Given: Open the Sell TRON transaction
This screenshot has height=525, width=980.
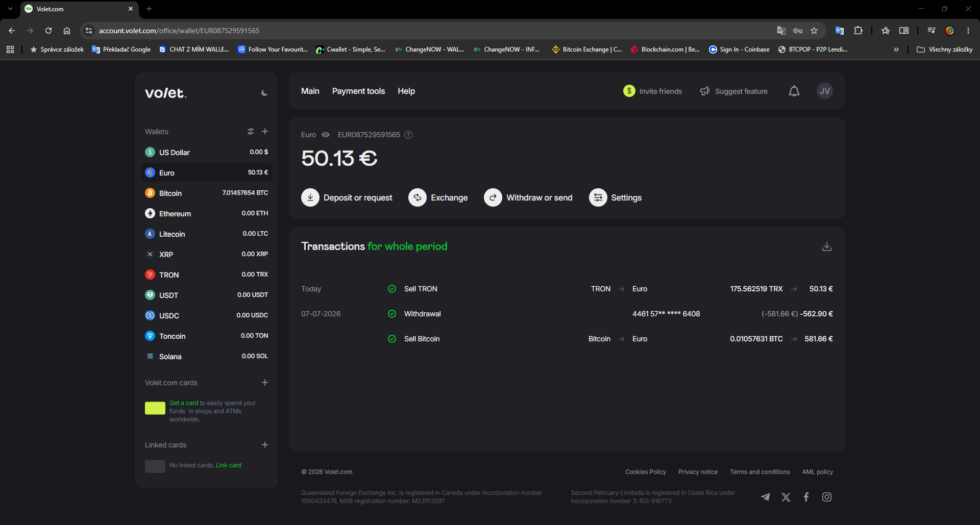Looking at the screenshot, I should click(x=567, y=289).
